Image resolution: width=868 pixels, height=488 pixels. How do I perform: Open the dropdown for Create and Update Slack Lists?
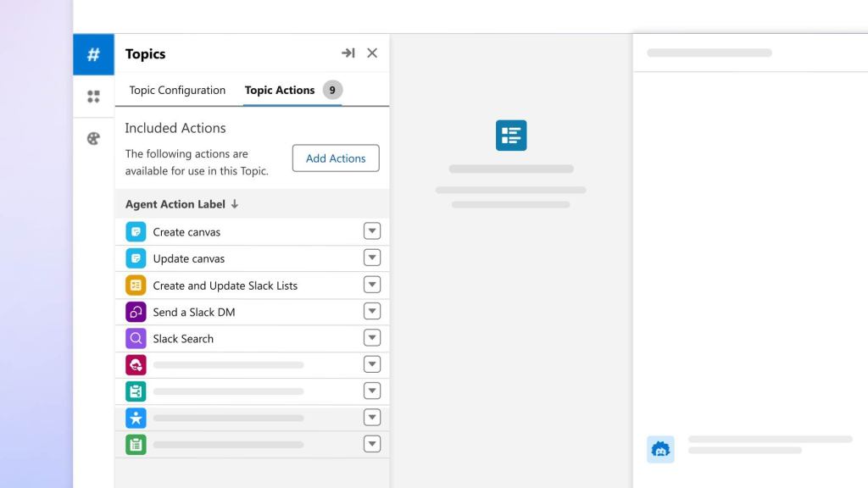pyautogui.click(x=372, y=285)
